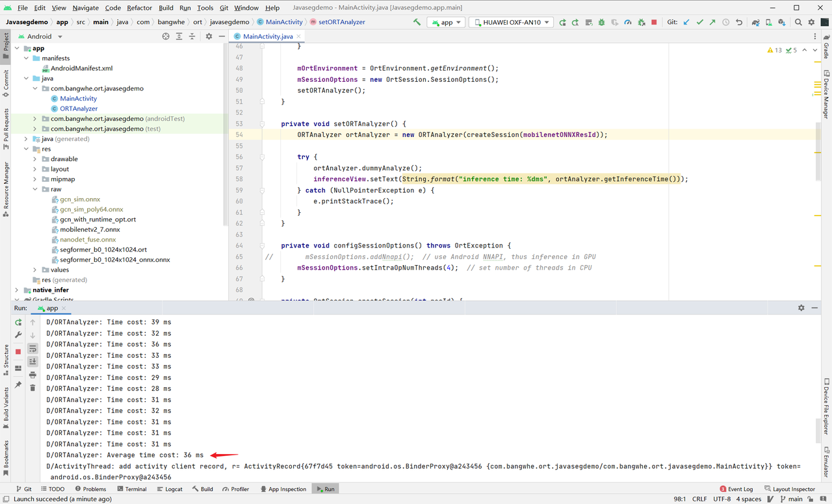
Task: Collapse the raw folder
Action: click(35, 190)
